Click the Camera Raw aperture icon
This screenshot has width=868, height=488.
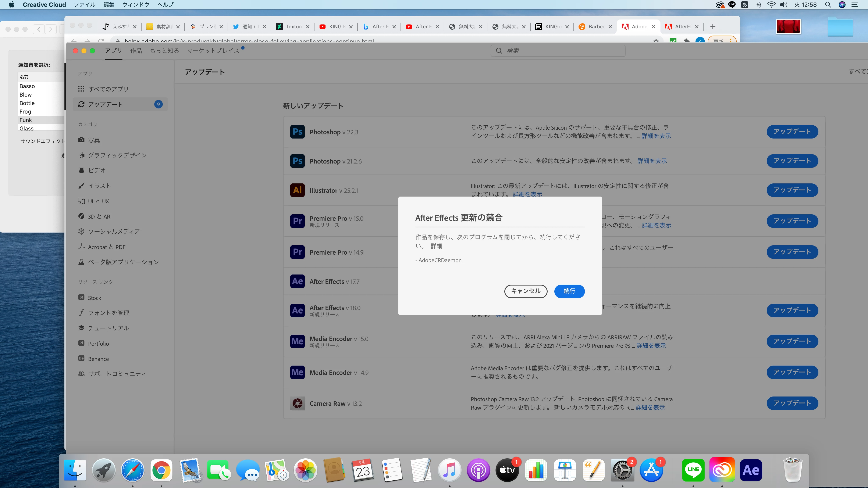click(297, 403)
